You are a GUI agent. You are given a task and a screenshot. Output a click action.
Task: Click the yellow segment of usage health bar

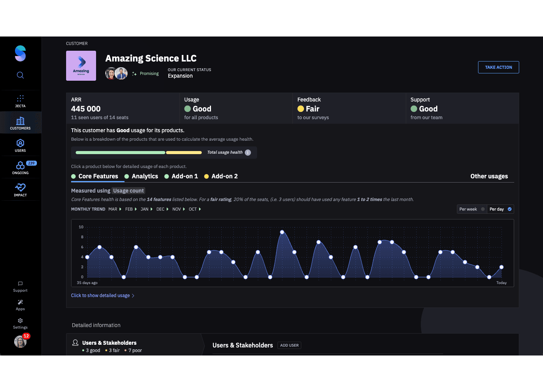click(x=184, y=153)
